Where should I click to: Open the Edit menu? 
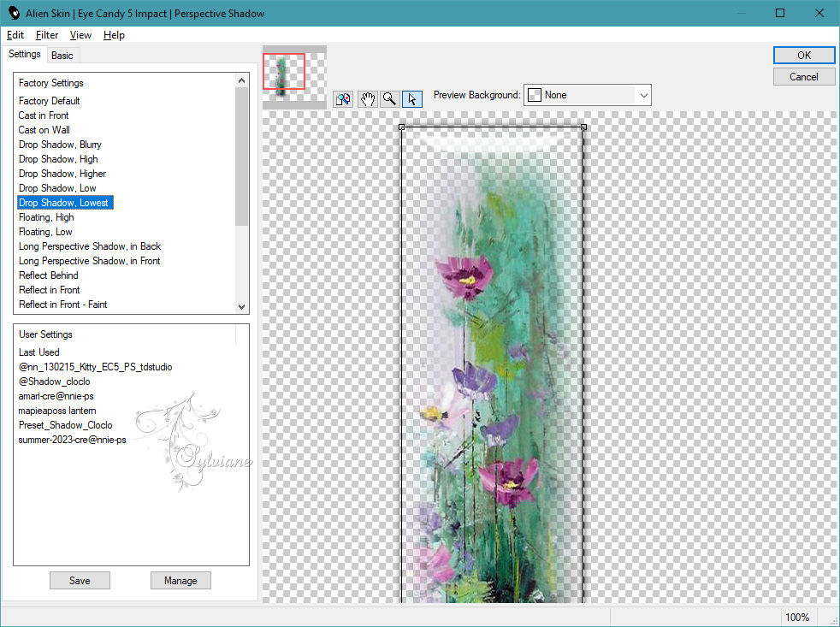tap(15, 35)
